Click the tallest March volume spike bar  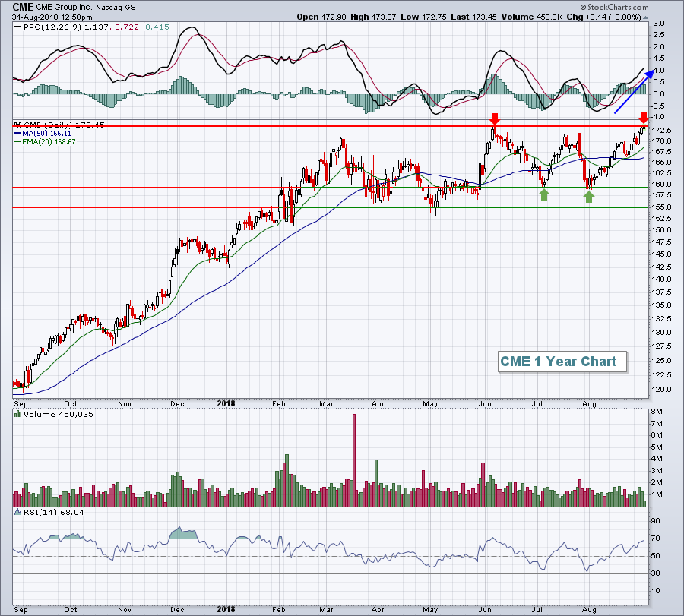[354, 460]
